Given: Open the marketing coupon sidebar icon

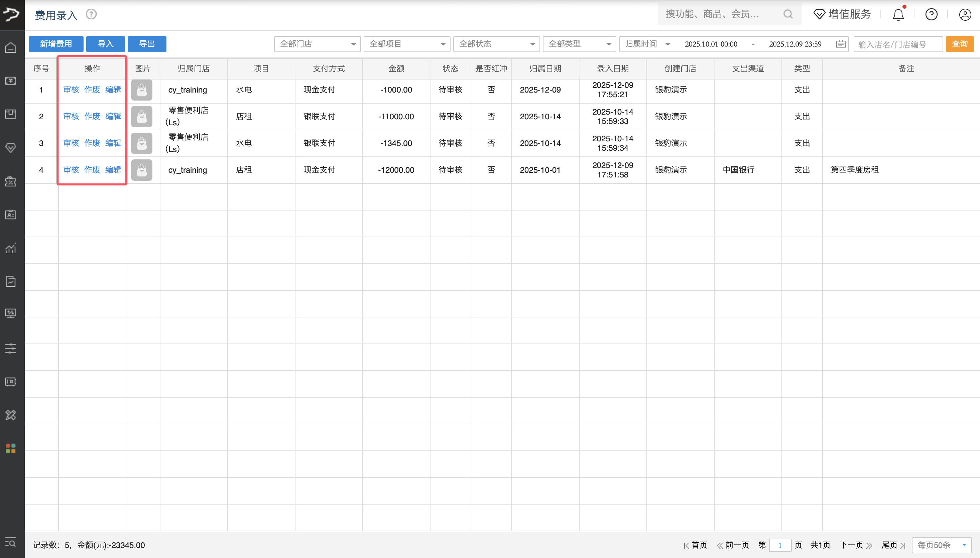Looking at the screenshot, I should (11, 181).
